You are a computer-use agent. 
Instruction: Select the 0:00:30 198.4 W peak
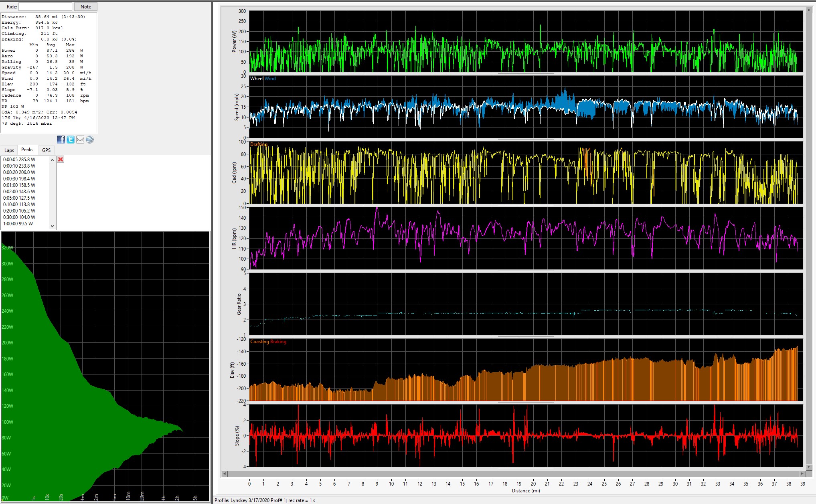tap(19, 179)
